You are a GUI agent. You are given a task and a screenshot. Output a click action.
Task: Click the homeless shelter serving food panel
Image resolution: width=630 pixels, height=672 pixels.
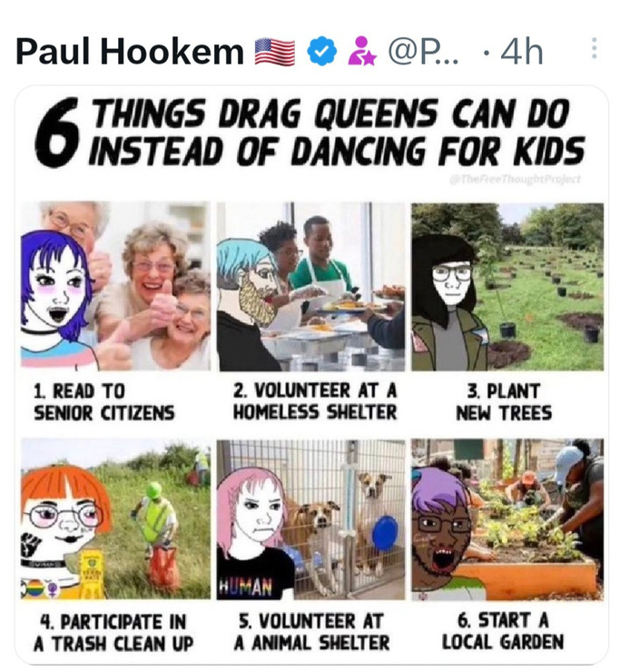[x=310, y=286]
